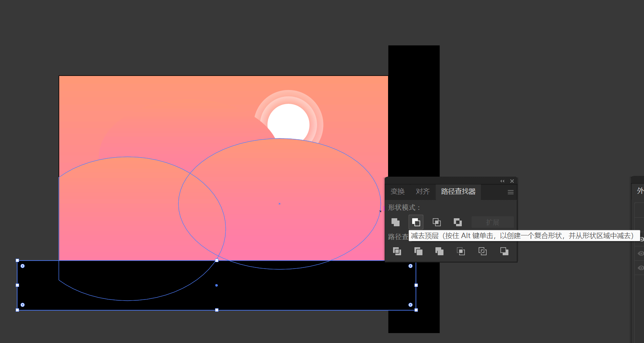Click the bottom-left corner radius widget
The image size is (644, 343).
(x=23, y=305)
